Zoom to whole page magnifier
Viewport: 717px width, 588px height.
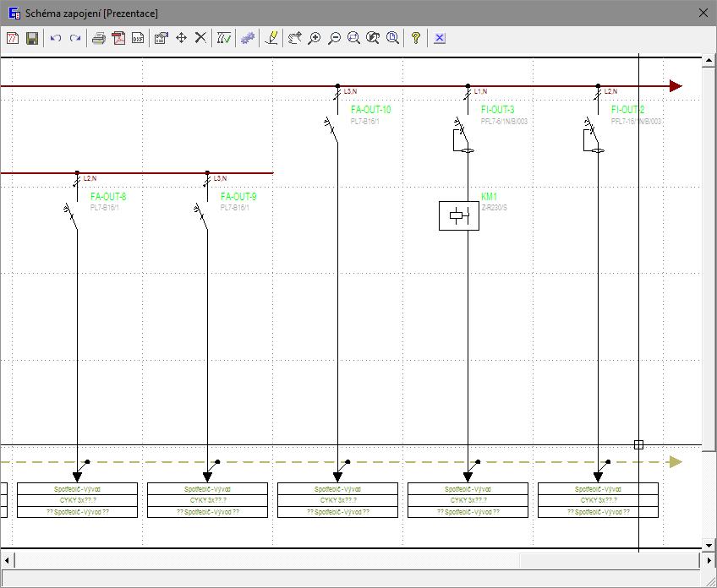392,38
